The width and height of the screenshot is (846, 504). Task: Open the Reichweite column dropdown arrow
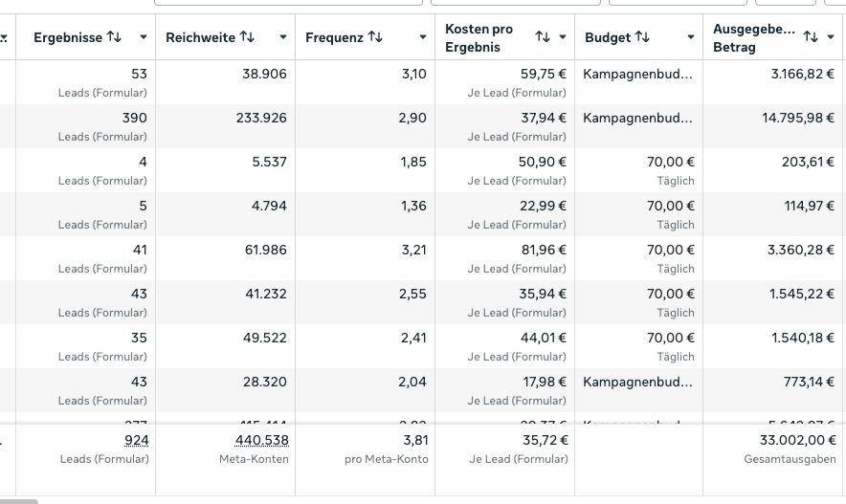(282, 37)
